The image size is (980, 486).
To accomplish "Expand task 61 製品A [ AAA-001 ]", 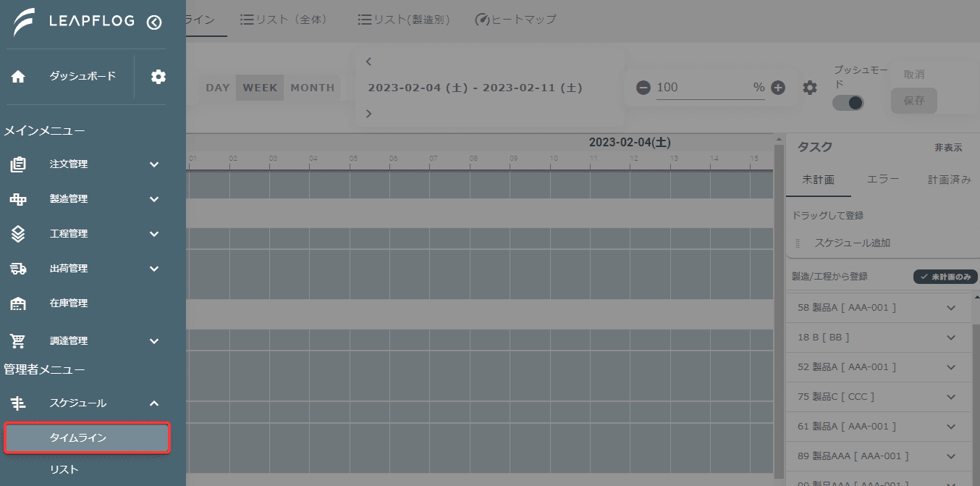I will [x=951, y=427].
